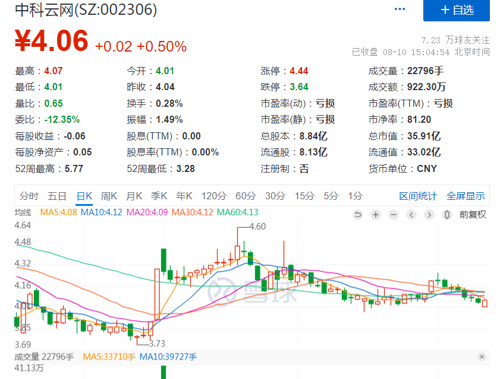This screenshot has height=379, width=500.
Task: Click the change value +0.02 +0.50%
Action: coord(141,46)
